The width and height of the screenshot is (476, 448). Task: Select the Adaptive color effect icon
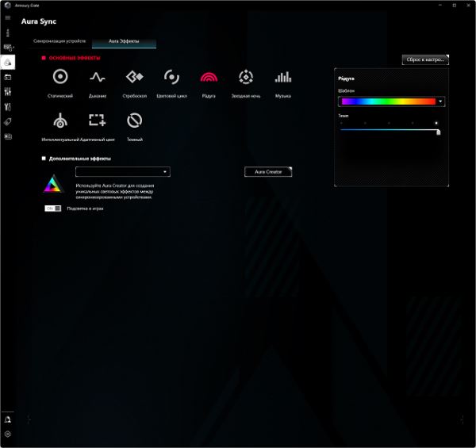[97, 120]
